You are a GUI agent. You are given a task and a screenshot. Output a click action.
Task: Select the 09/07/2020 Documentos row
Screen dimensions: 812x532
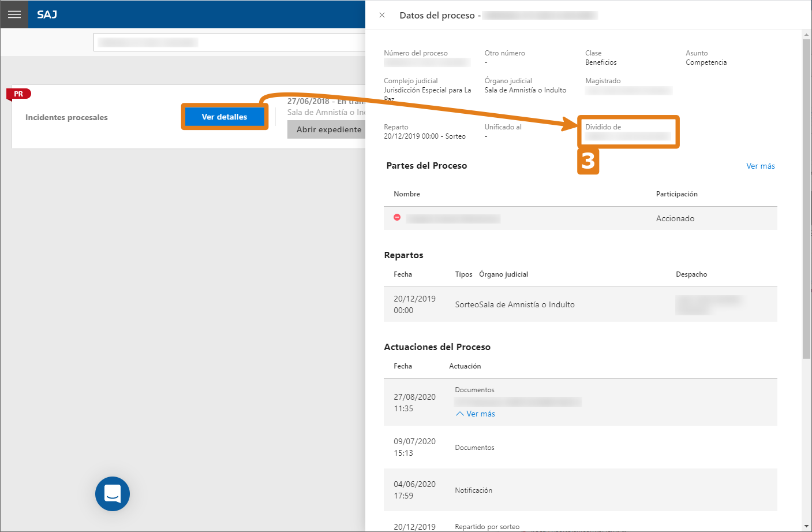(x=581, y=447)
